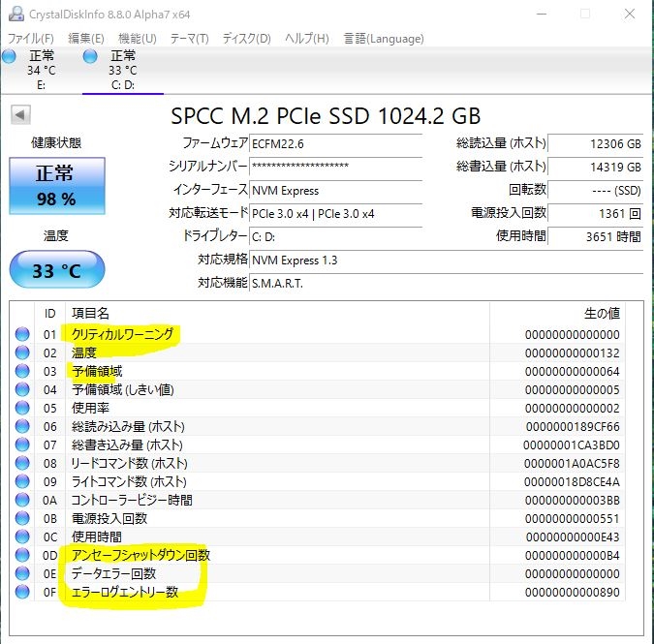Click raw value 00000001CA3BD0
654x644 pixels.
572,445
